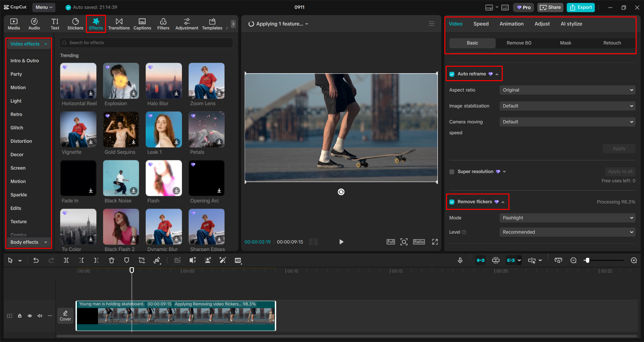Click the Share button
The height and width of the screenshot is (342, 644).
coord(550,7)
